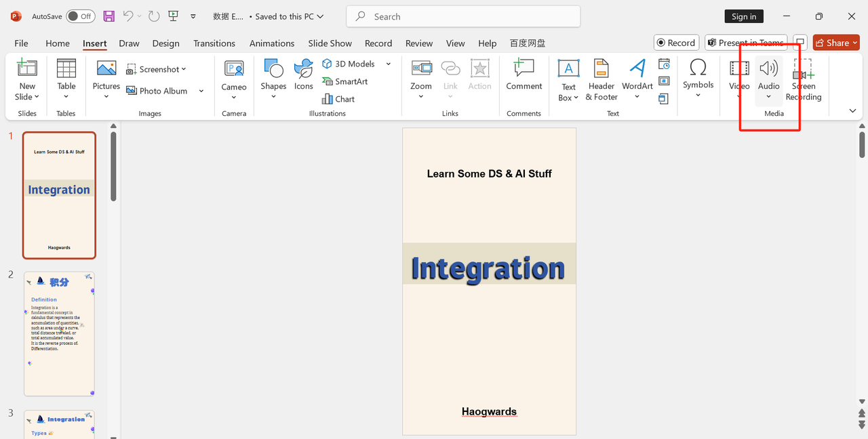Click Present in Teams

tap(746, 42)
